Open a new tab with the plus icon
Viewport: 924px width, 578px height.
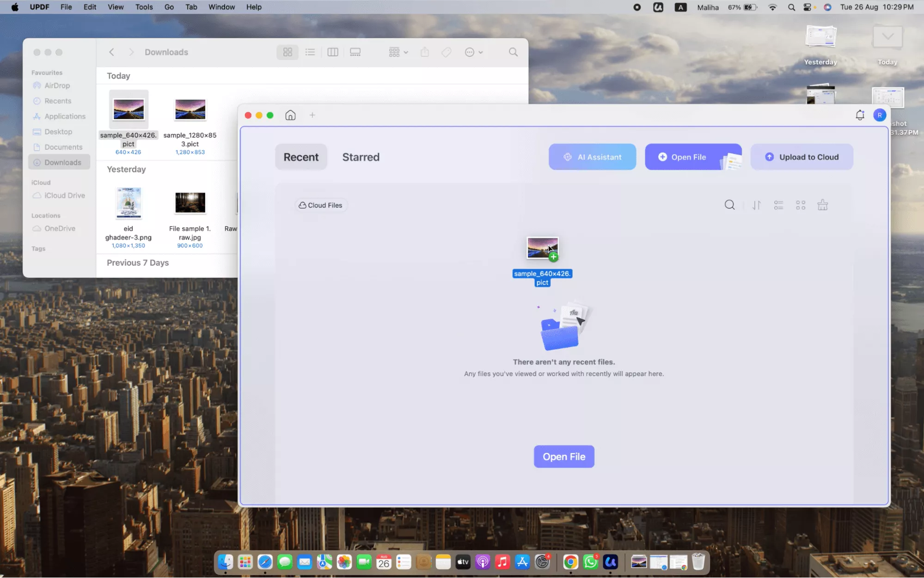tap(312, 115)
